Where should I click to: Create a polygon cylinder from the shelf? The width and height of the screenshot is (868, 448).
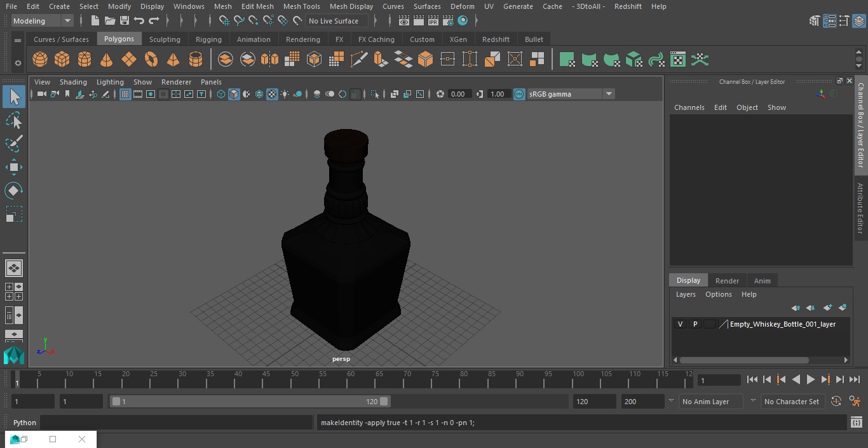[85, 60]
